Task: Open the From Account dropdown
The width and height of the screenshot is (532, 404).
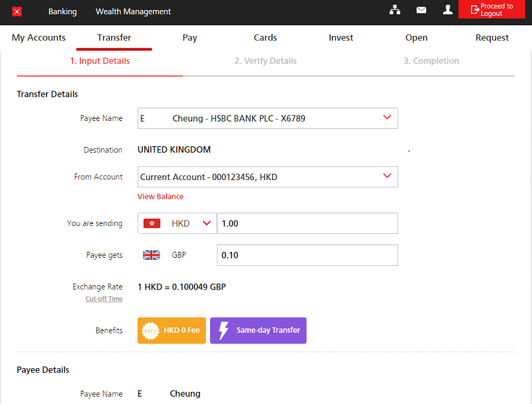Action: click(x=387, y=176)
